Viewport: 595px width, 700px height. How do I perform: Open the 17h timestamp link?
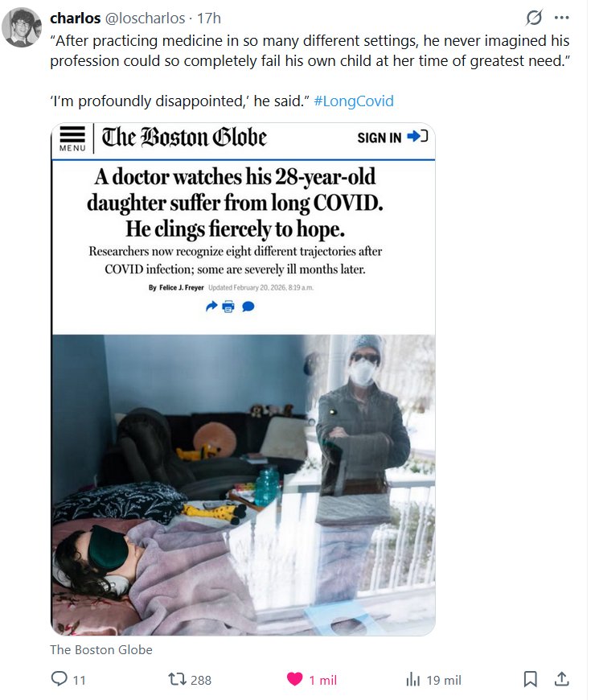click(209, 19)
